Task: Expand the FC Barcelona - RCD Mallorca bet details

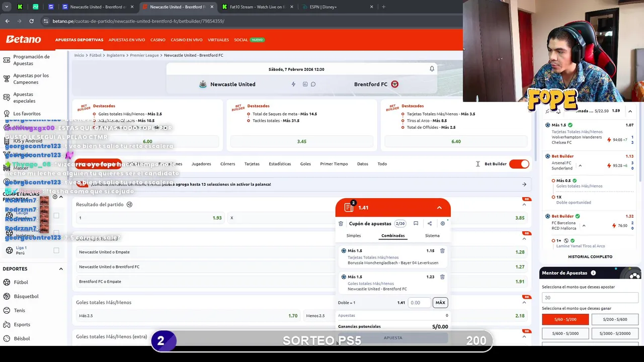Action: [584, 226]
